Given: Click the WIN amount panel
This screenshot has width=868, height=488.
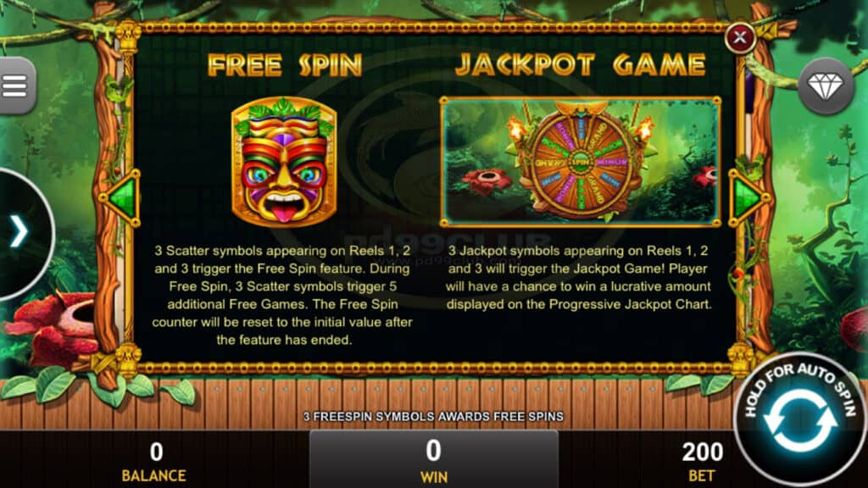Looking at the screenshot, I should [433, 459].
